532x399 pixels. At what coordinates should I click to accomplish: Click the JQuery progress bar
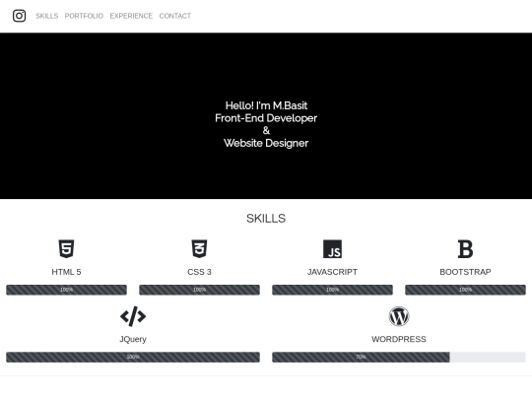(x=133, y=357)
